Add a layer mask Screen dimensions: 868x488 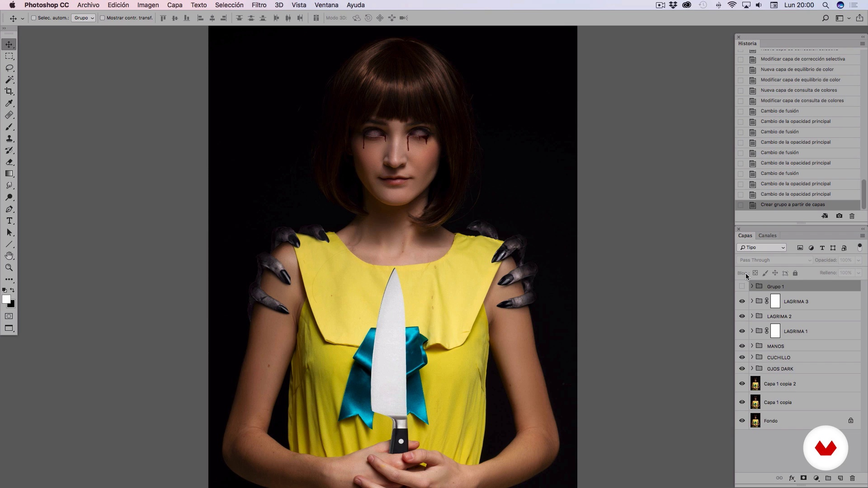[804, 478]
